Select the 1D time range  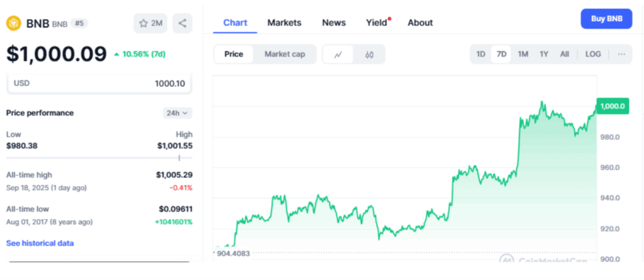point(480,54)
